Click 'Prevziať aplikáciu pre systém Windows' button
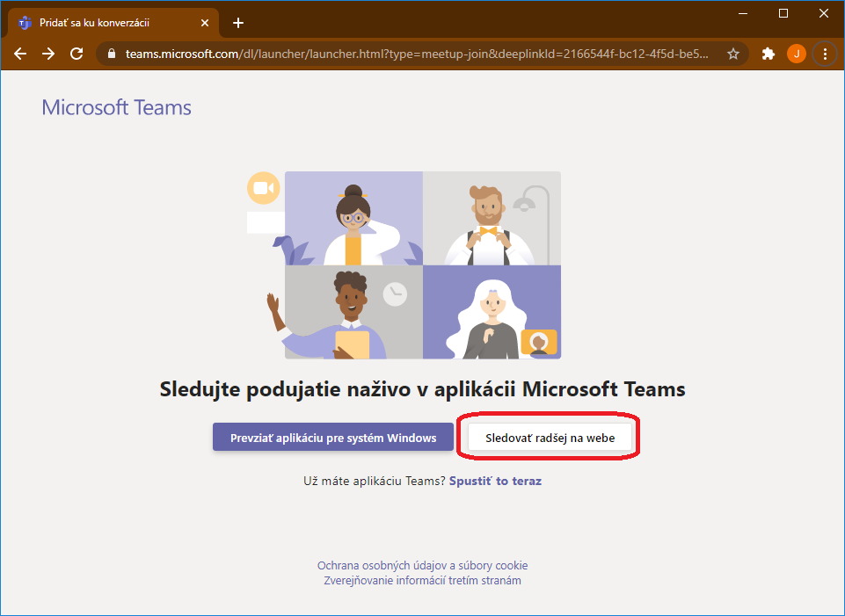The height and width of the screenshot is (616, 845). coord(332,438)
